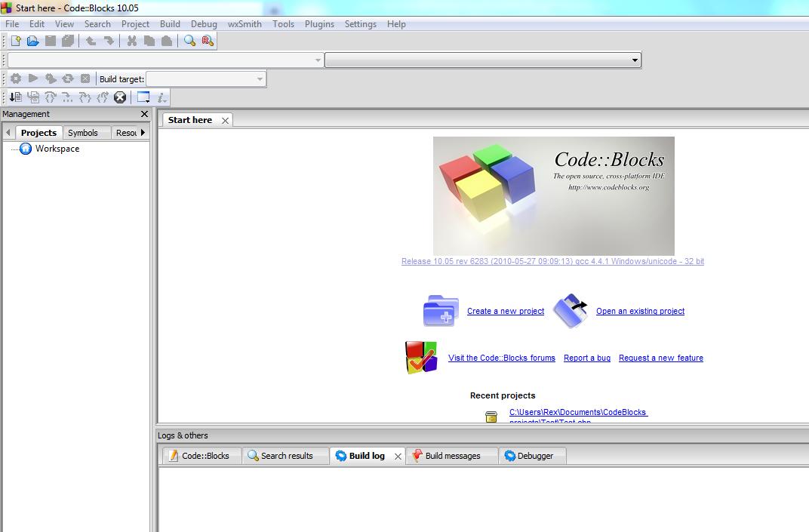The width and height of the screenshot is (809, 532).
Task: Click the recent project file icon
Action: [x=491, y=417]
